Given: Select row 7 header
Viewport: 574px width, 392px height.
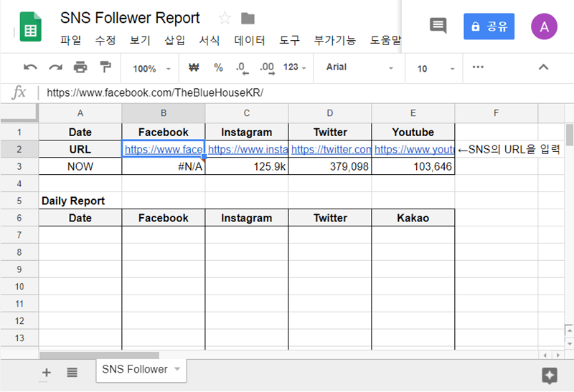Looking at the screenshot, I should (x=19, y=235).
